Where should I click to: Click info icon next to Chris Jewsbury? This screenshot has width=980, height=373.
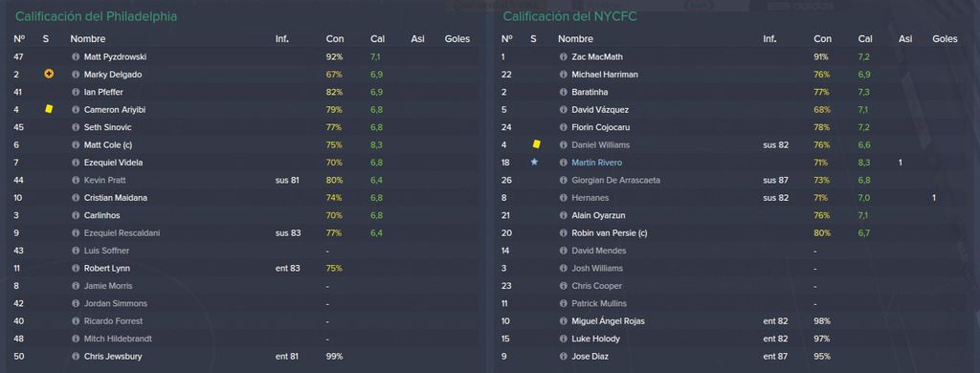pos(76,357)
